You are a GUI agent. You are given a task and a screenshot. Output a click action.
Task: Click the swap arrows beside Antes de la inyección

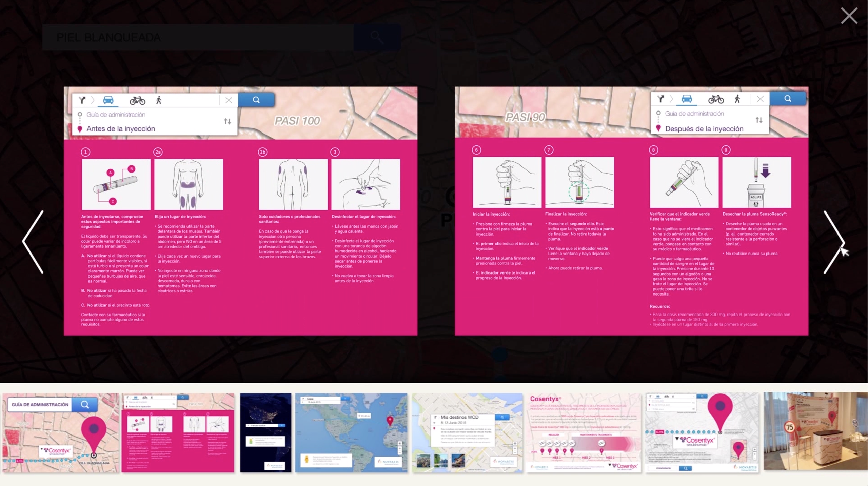click(228, 121)
